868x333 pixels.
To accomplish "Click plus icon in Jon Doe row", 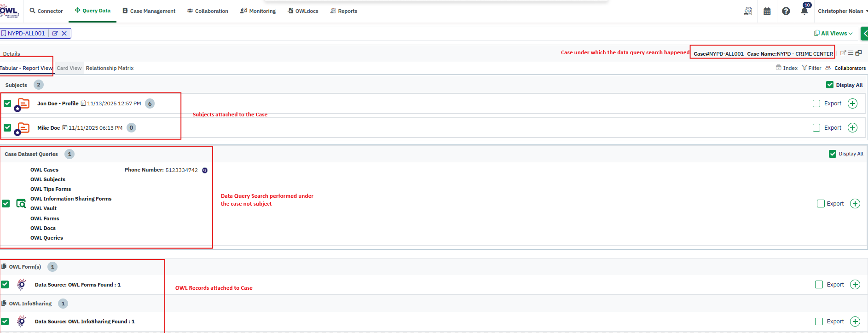I will tap(852, 103).
